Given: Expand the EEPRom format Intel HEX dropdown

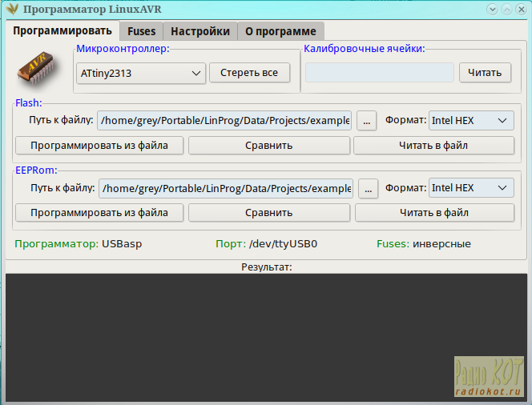Looking at the screenshot, I should click(471, 188).
